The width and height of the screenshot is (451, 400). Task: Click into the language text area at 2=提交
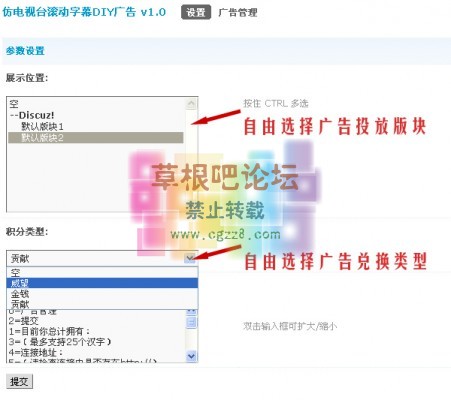[24, 321]
